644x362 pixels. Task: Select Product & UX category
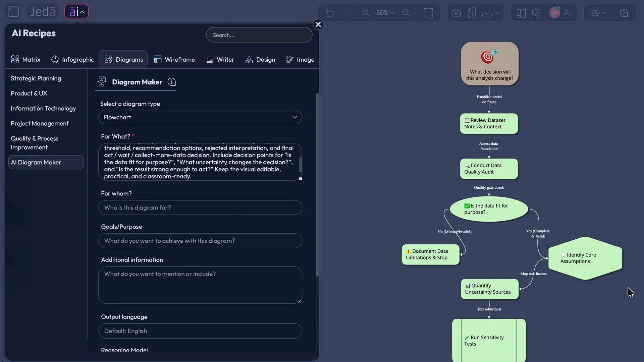[x=29, y=94]
